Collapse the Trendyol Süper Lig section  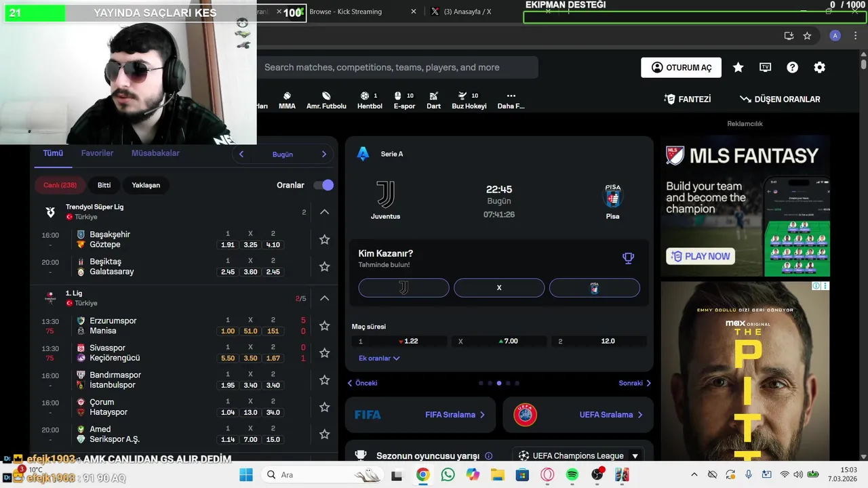click(324, 212)
